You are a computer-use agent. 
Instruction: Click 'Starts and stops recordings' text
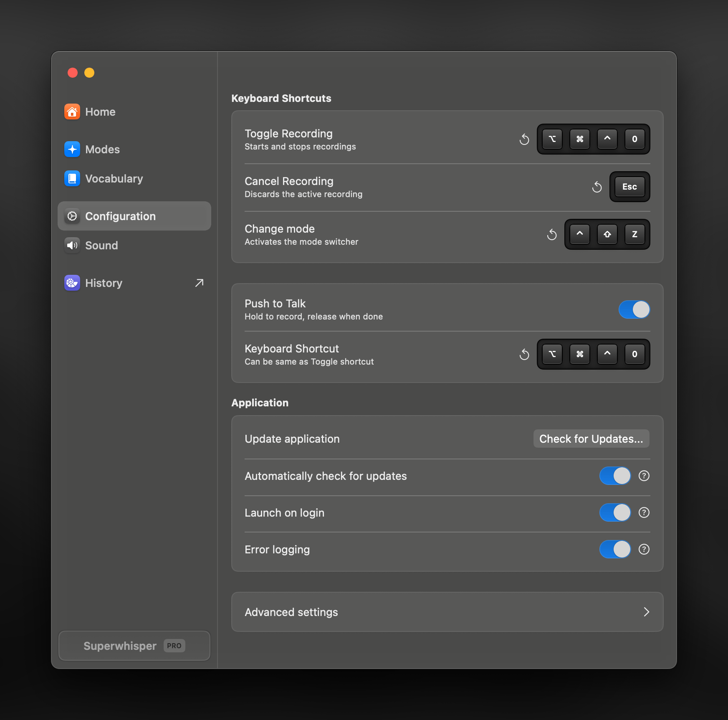pyautogui.click(x=300, y=147)
